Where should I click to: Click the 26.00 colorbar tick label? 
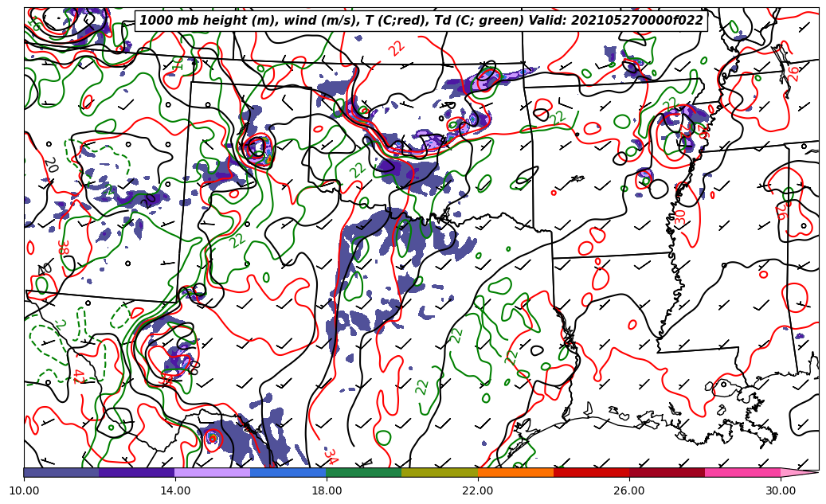(x=629, y=490)
